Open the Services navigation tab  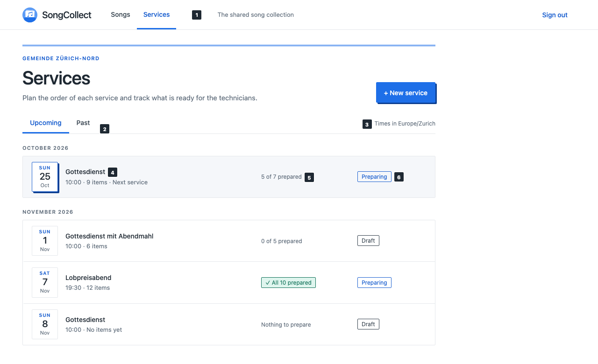pyautogui.click(x=157, y=14)
